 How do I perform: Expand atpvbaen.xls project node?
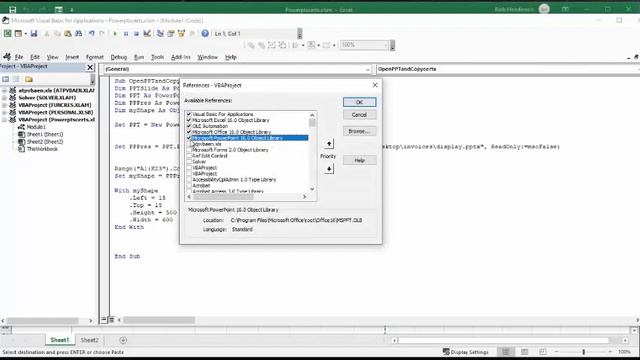click(x=4, y=90)
